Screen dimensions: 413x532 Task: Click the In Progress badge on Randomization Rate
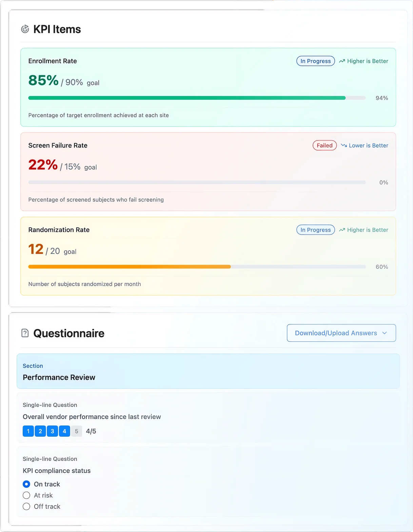(x=315, y=230)
